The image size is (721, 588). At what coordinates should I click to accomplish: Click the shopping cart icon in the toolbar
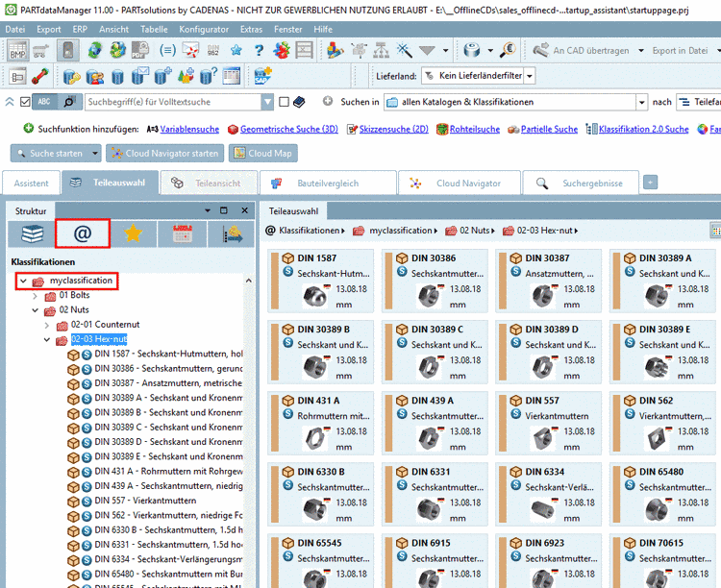(41, 50)
